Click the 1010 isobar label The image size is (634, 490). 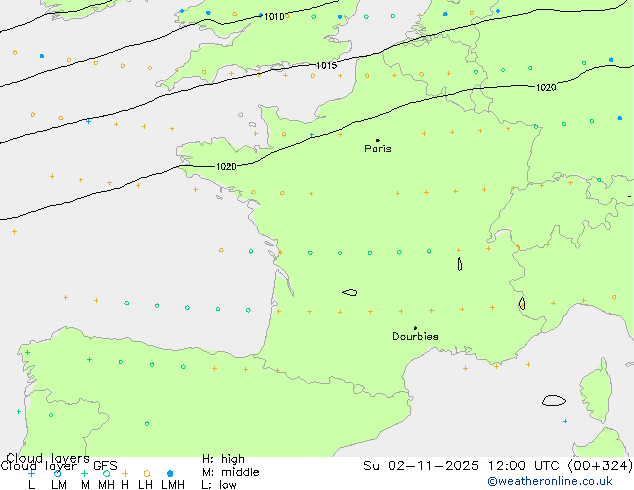click(x=273, y=17)
